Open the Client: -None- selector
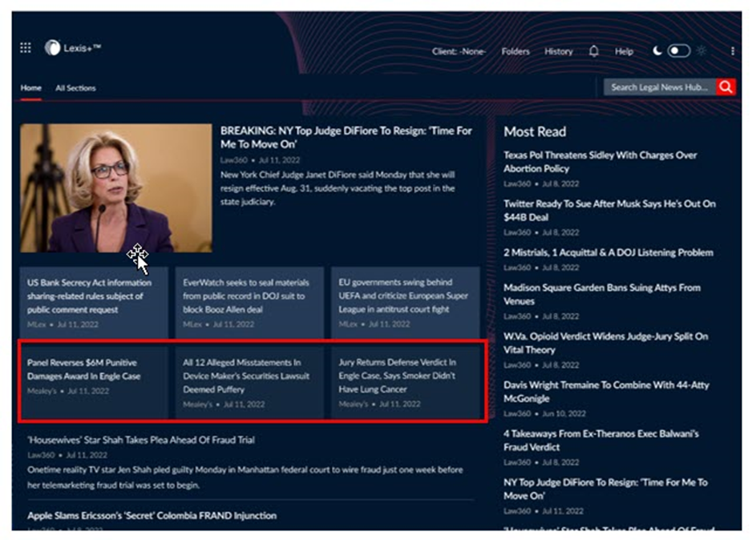This screenshot has height=540, width=756. point(459,51)
